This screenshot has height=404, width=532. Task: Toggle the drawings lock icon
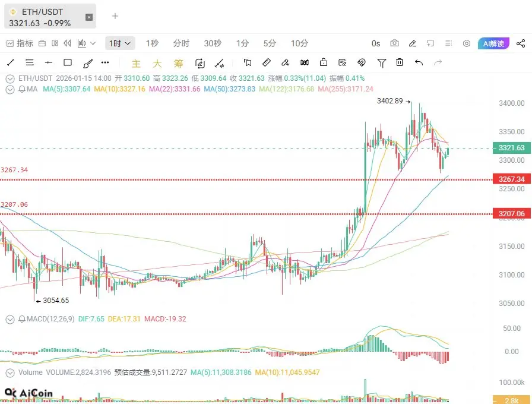pos(324,62)
